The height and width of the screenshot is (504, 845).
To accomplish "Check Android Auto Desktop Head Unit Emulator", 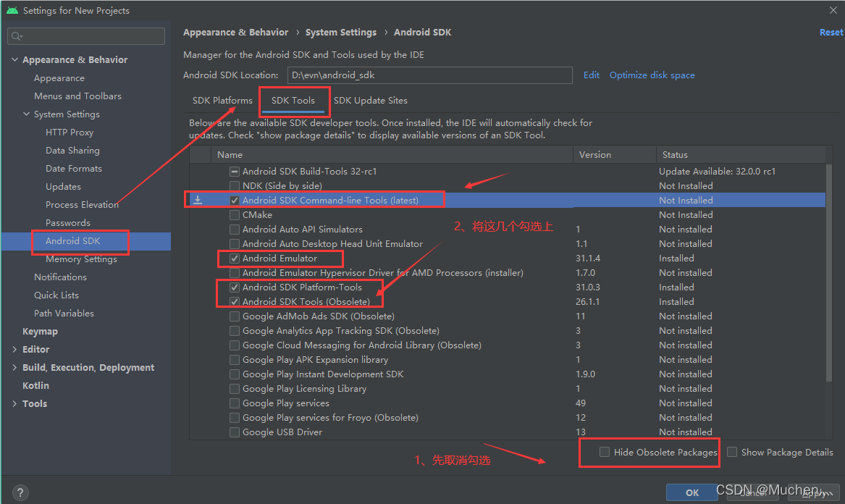I will tap(235, 244).
